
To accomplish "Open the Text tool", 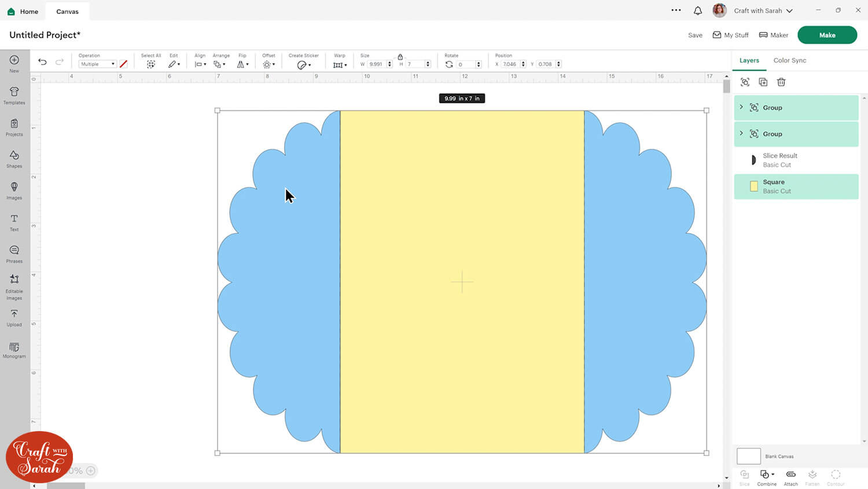I will (x=14, y=222).
